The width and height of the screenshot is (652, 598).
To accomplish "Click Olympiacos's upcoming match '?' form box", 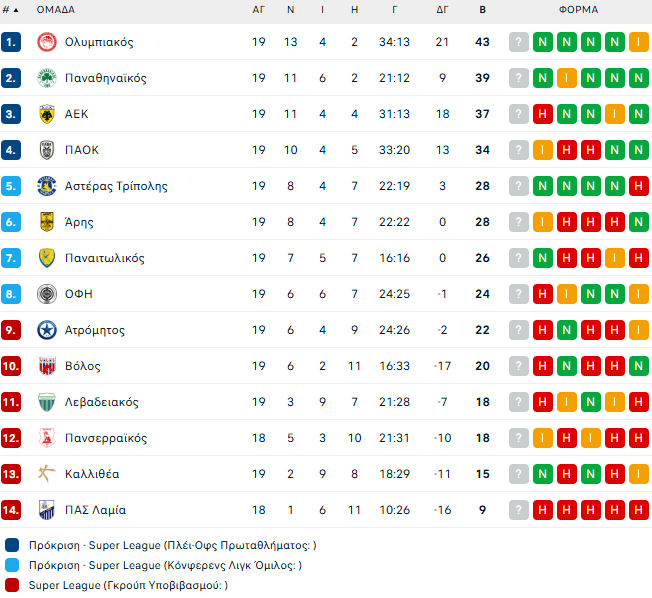I will pos(519,42).
